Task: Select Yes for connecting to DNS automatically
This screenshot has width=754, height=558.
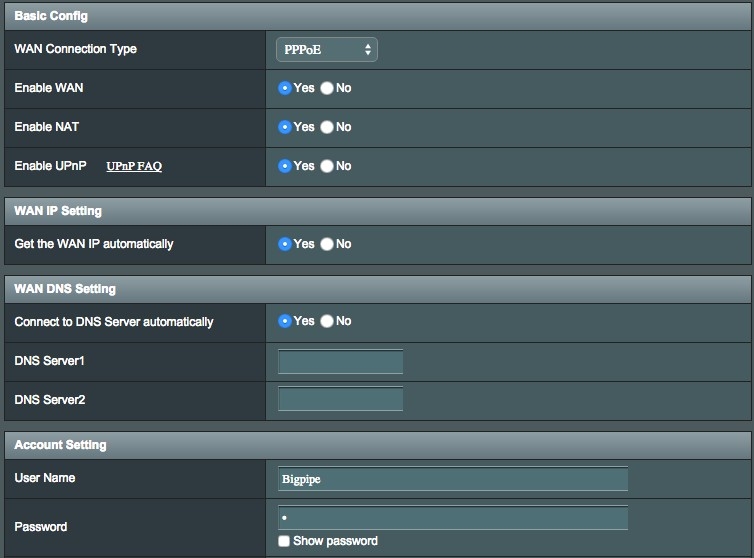Action: (285, 321)
